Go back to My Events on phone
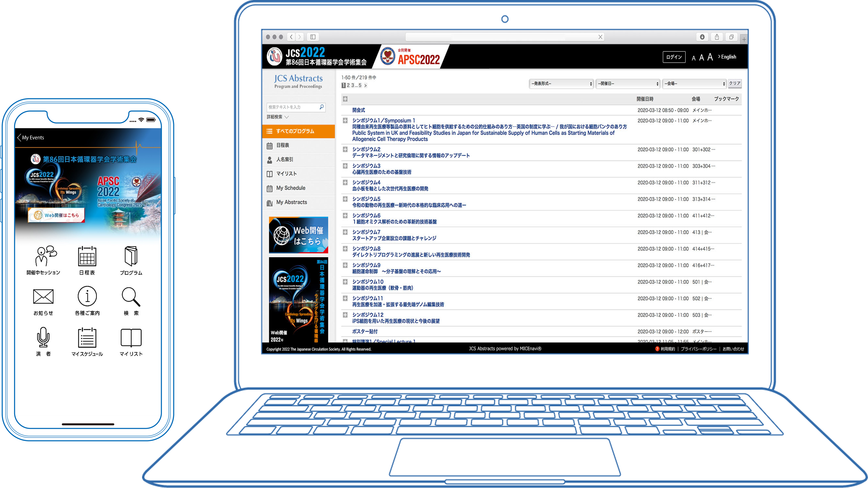This screenshot has height=488, width=868. click(31, 138)
